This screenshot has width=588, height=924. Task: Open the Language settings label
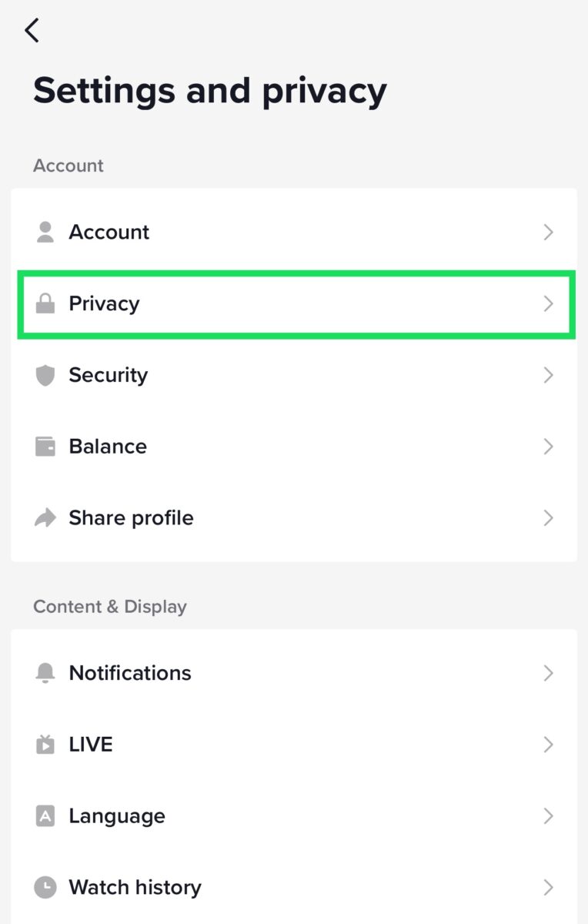117,816
